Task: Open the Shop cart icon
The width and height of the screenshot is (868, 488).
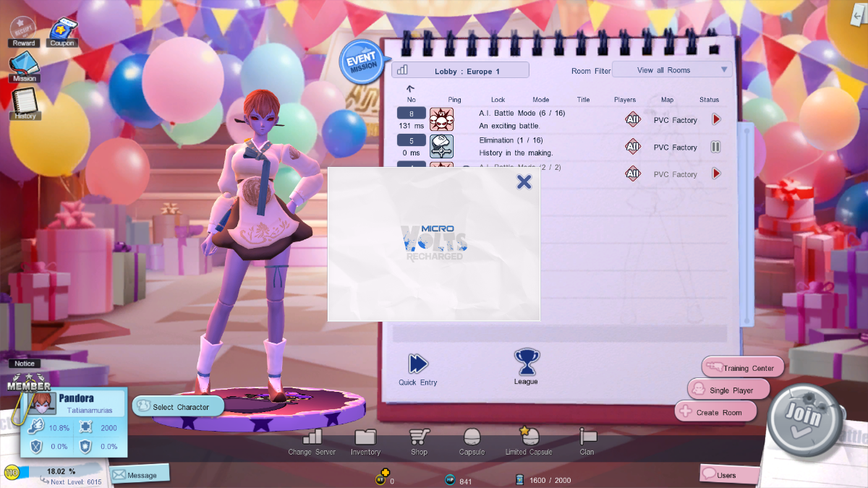Action: (x=419, y=436)
